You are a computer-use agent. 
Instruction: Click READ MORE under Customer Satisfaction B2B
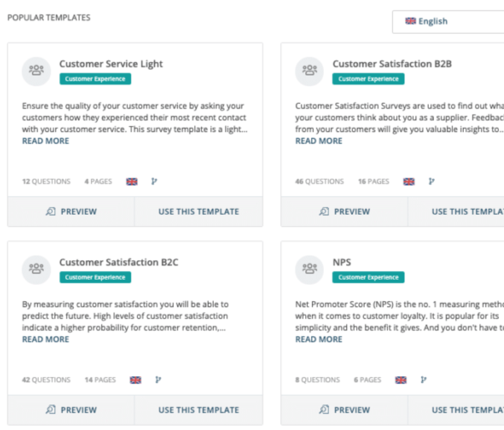point(319,141)
